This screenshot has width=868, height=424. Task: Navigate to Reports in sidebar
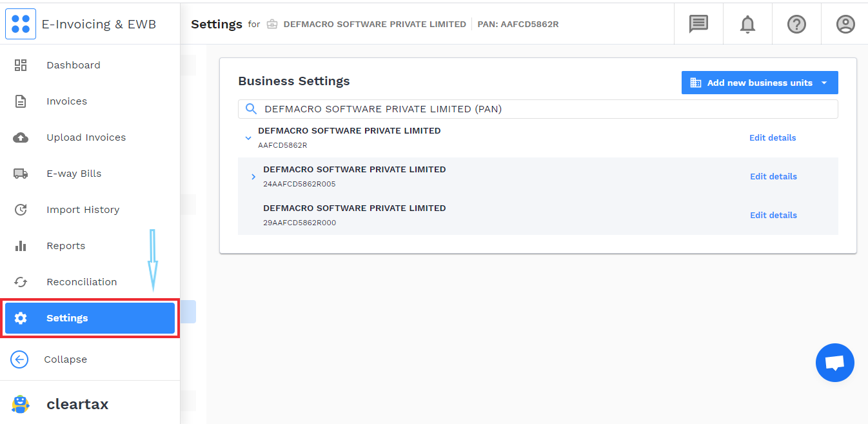click(66, 246)
